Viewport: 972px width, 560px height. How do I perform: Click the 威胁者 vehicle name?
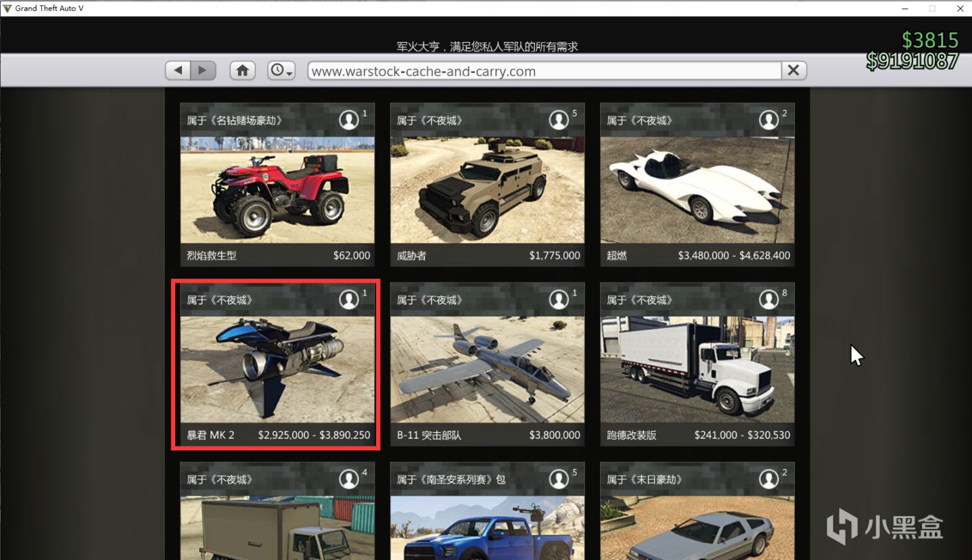point(411,256)
